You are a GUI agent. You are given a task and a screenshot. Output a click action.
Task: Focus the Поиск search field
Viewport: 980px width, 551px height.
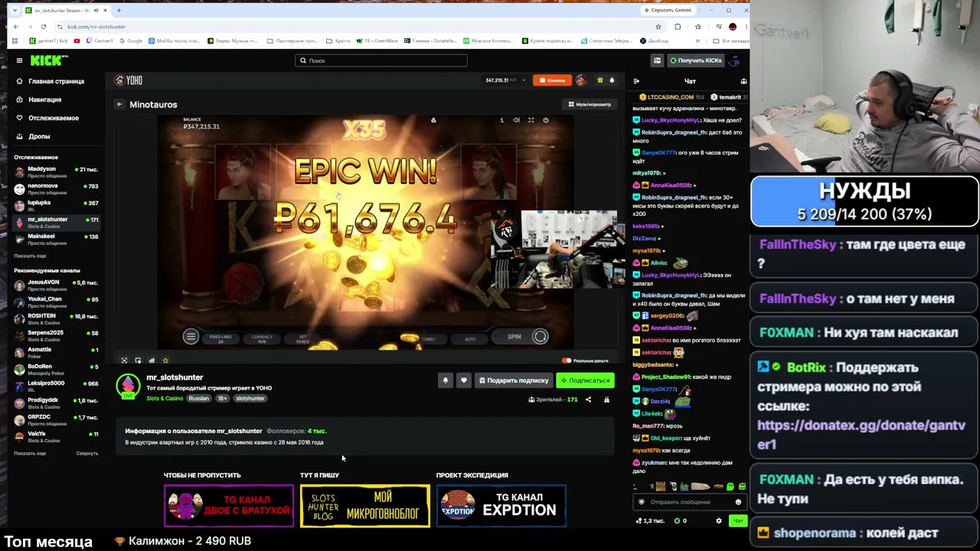[381, 60]
